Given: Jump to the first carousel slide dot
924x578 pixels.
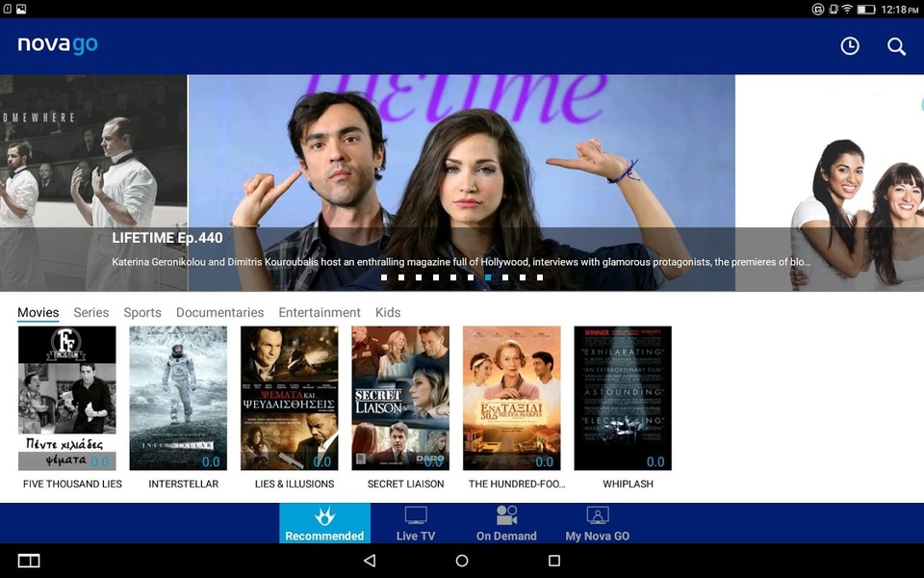Looking at the screenshot, I should pyautogui.click(x=384, y=277).
